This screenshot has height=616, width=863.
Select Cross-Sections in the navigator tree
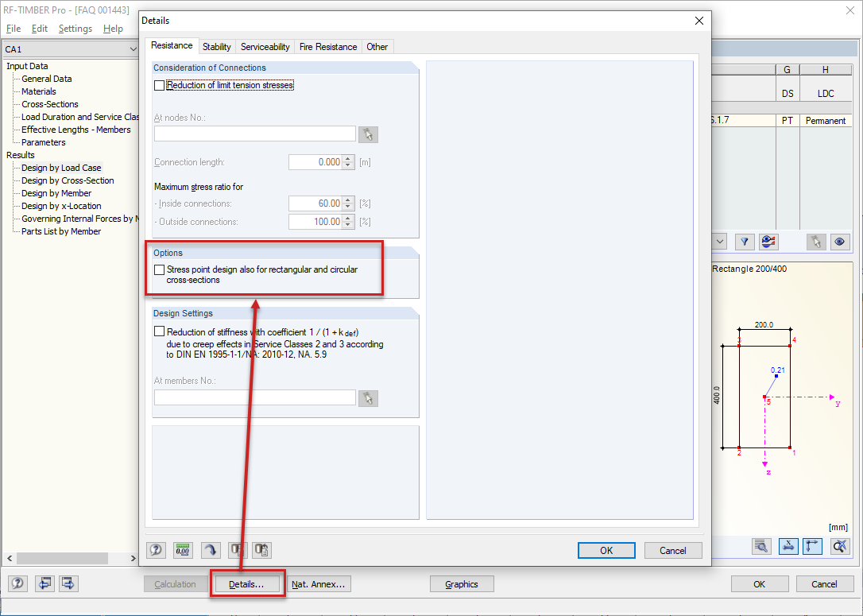[50, 104]
